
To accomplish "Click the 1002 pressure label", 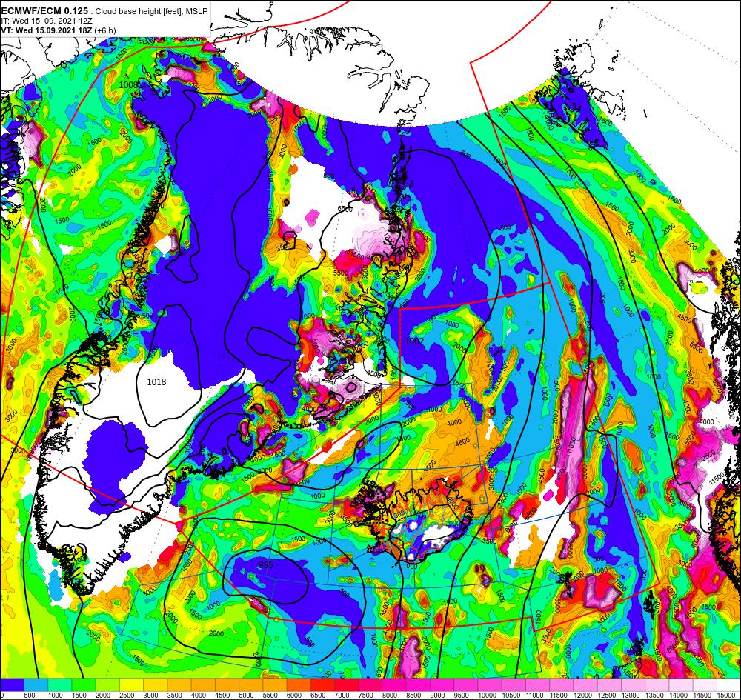I will [414, 341].
